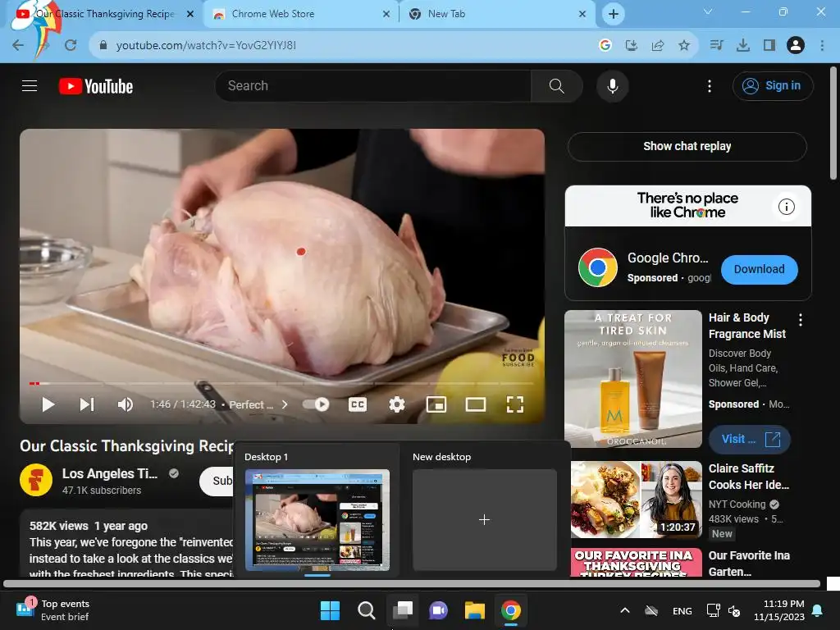Open the YouTube hamburger guide menu

tap(30, 85)
